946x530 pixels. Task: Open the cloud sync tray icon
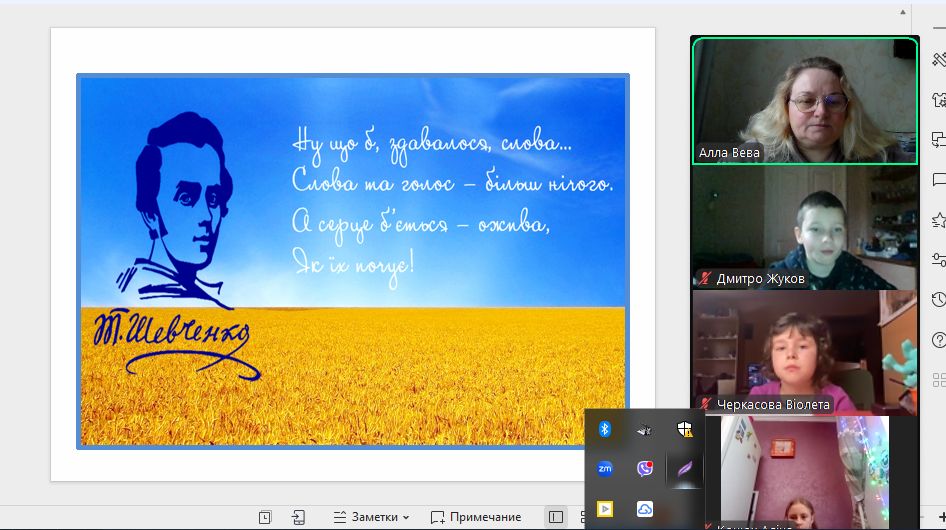pos(645,508)
